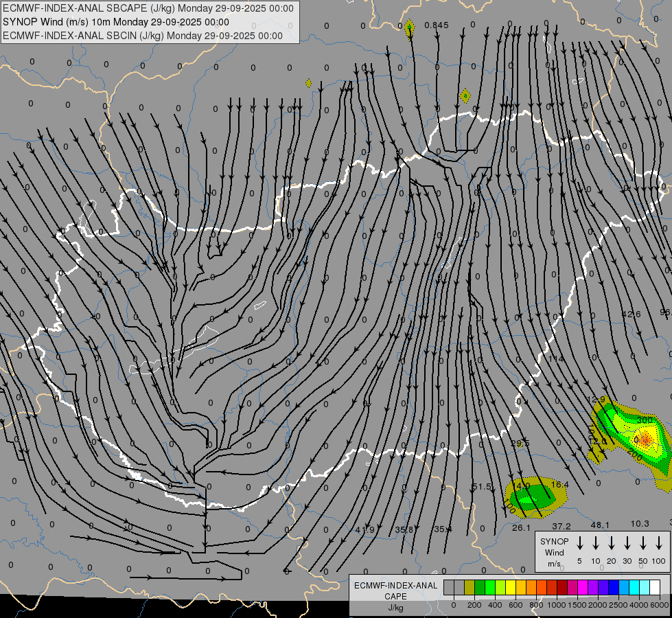Click the 14.0 value in green blob
The height and width of the screenshot is (618, 672).
(x=521, y=486)
